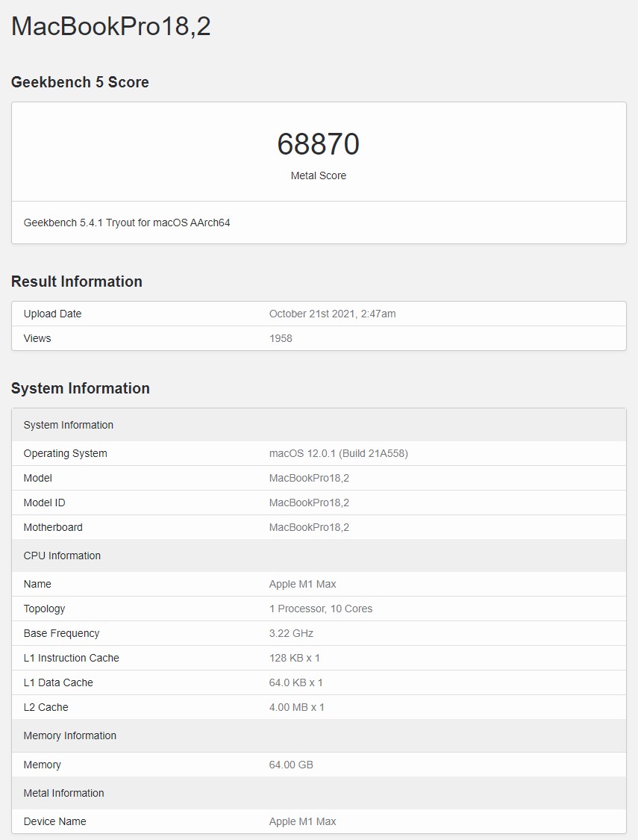The width and height of the screenshot is (638, 840).
Task: Click the Metal Score label
Action: (319, 175)
